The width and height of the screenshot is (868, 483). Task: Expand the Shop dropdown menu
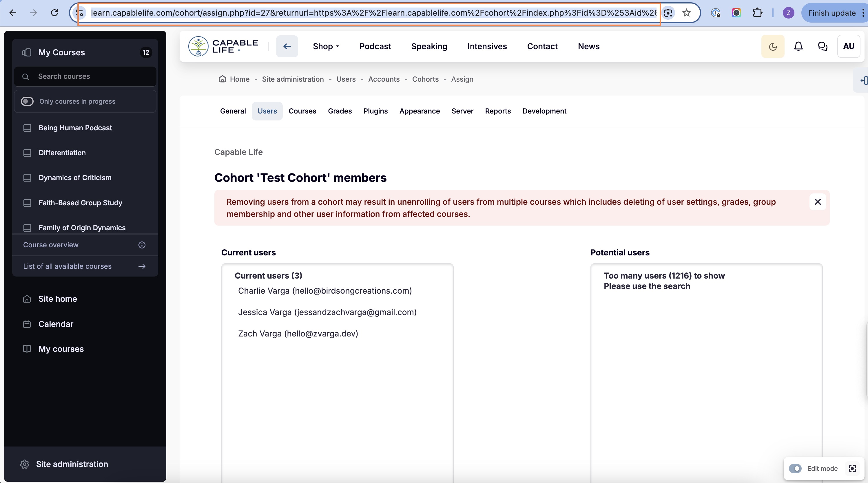(x=326, y=47)
